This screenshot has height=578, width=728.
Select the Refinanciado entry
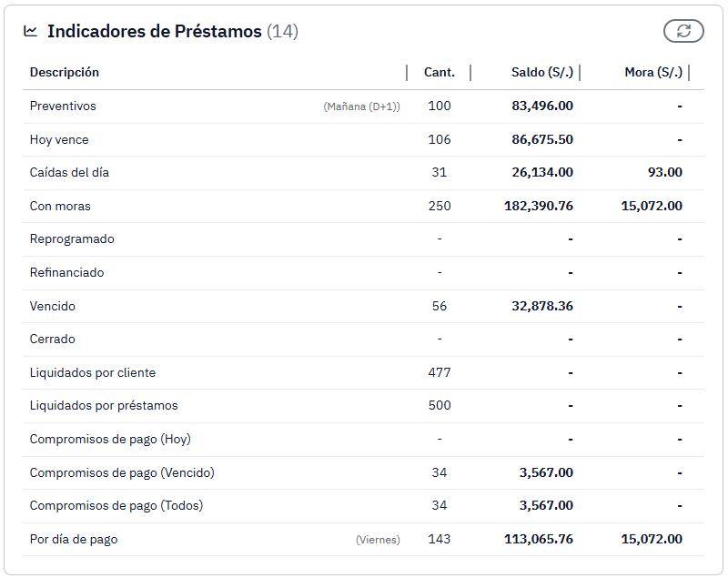pos(66,272)
